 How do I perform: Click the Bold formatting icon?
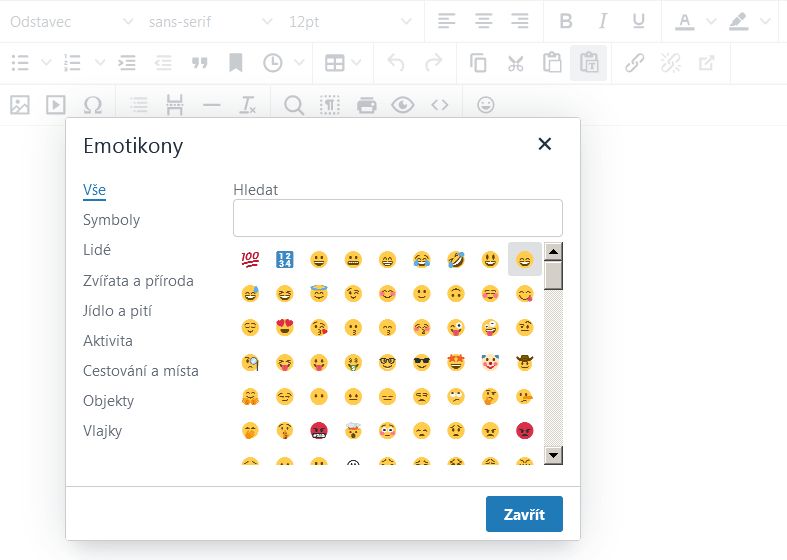566,21
